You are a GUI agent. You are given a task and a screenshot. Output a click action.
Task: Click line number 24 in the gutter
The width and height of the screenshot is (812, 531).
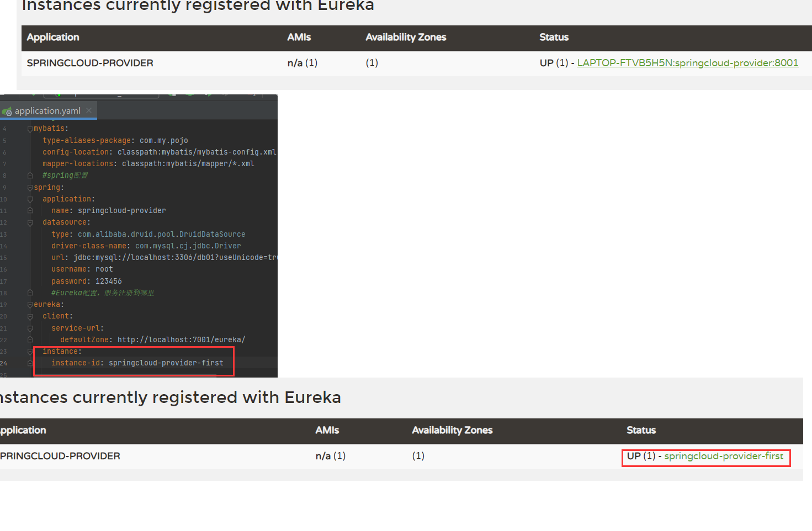coord(4,363)
